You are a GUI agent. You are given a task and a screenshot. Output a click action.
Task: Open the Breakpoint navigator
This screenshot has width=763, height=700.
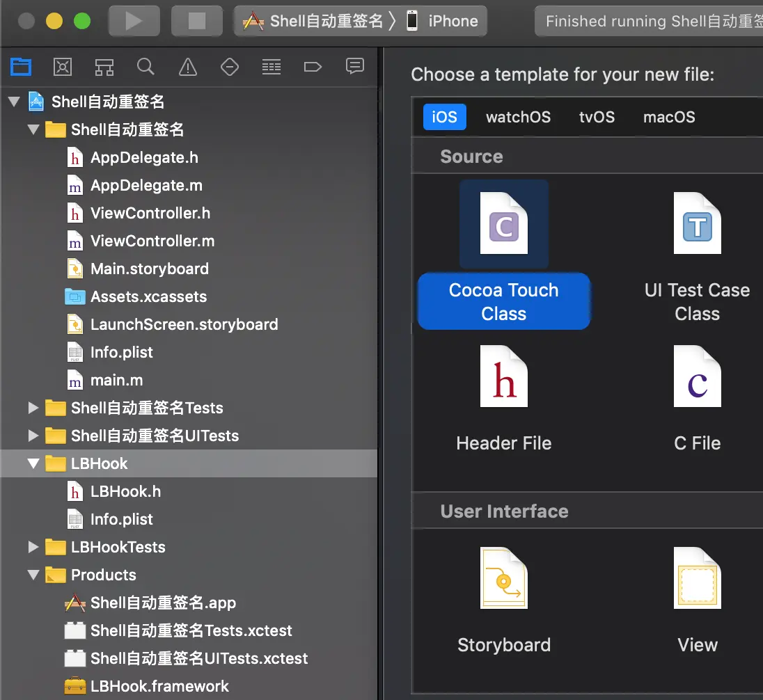click(x=313, y=67)
